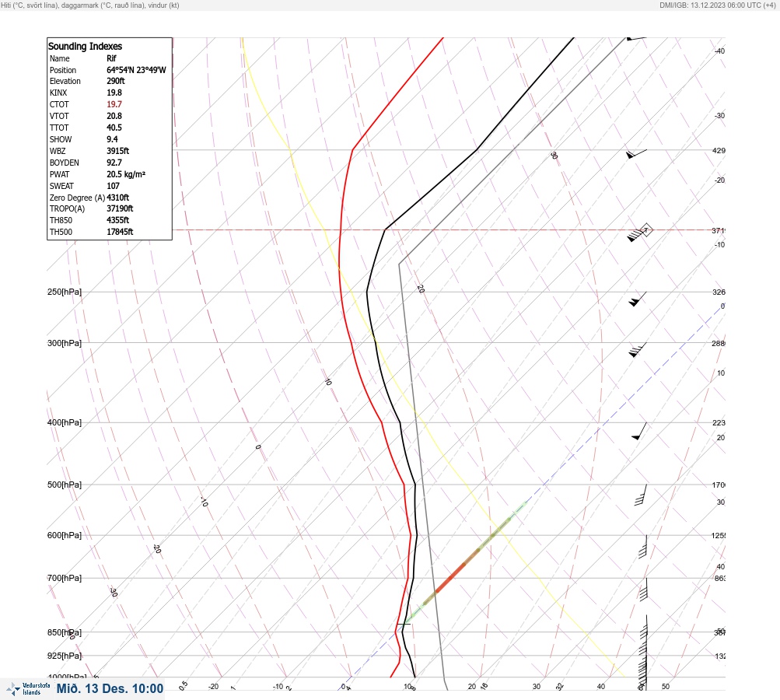This screenshot has height=700, width=780.
Task: Click the '600[hPa]' pressure label
Action: tap(65, 535)
